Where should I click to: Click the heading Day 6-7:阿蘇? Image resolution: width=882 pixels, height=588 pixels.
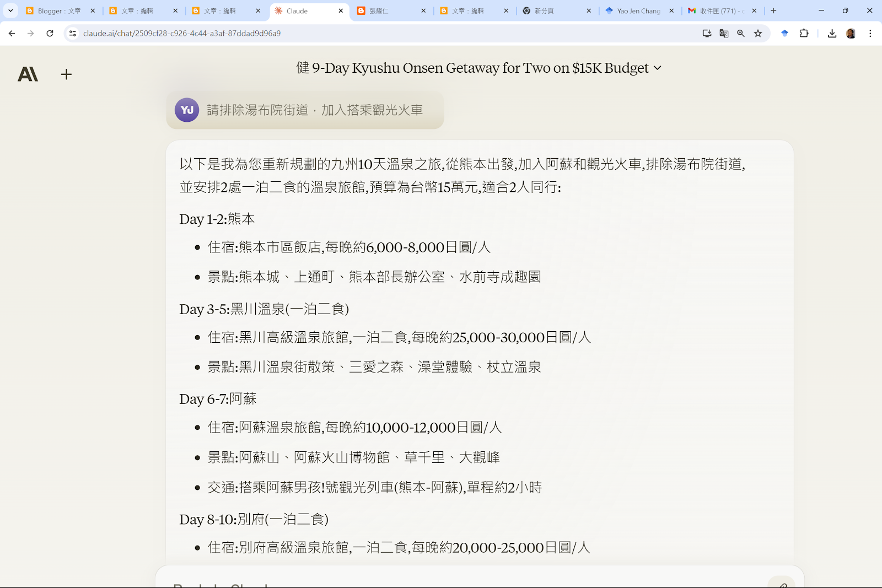[218, 399]
